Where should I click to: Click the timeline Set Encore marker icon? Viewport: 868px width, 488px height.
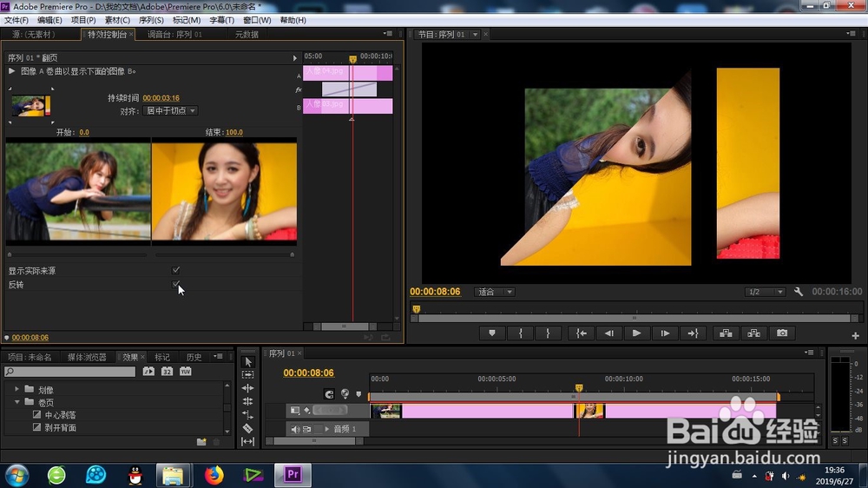(345, 393)
